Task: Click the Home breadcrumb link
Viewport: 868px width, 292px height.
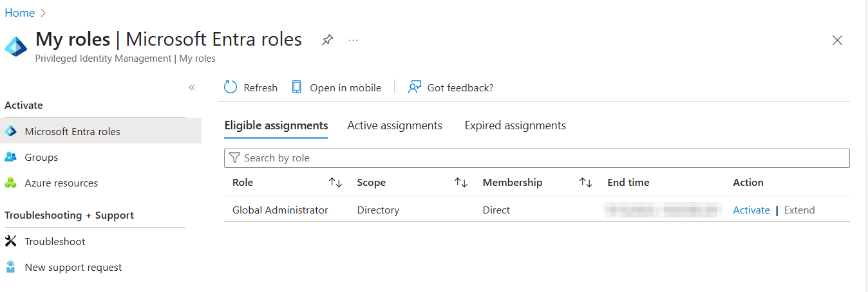Action: click(x=20, y=12)
